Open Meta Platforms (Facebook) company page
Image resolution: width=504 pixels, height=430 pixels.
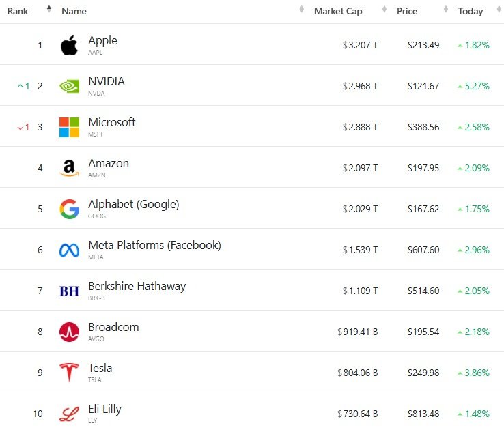154,246
